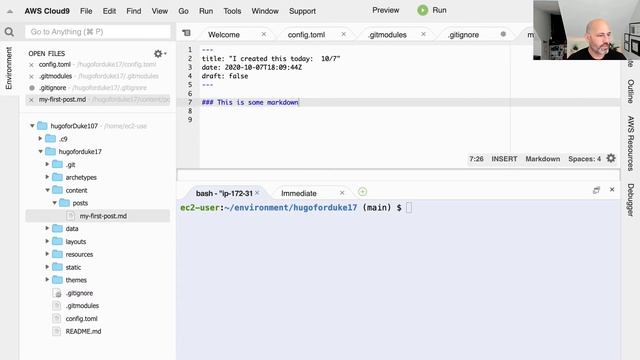Open the File menu
Viewport: 640px width, 360px height.
(x=86, y=11)
